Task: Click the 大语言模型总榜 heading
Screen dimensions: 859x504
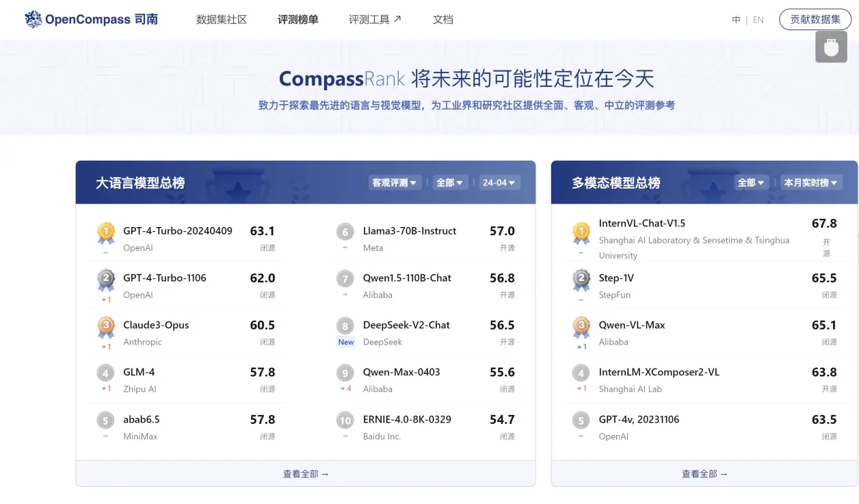Action: click(140, 183)
